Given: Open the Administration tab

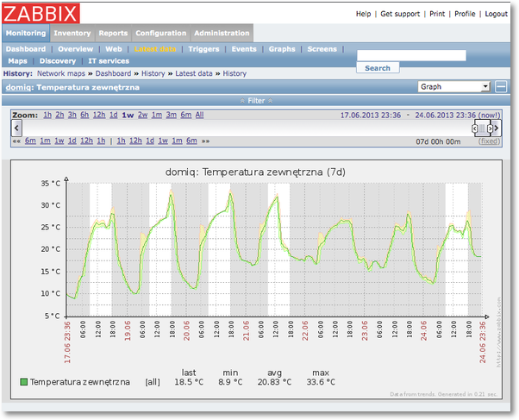Looking at the screenshot, I should tap(222, 33).
